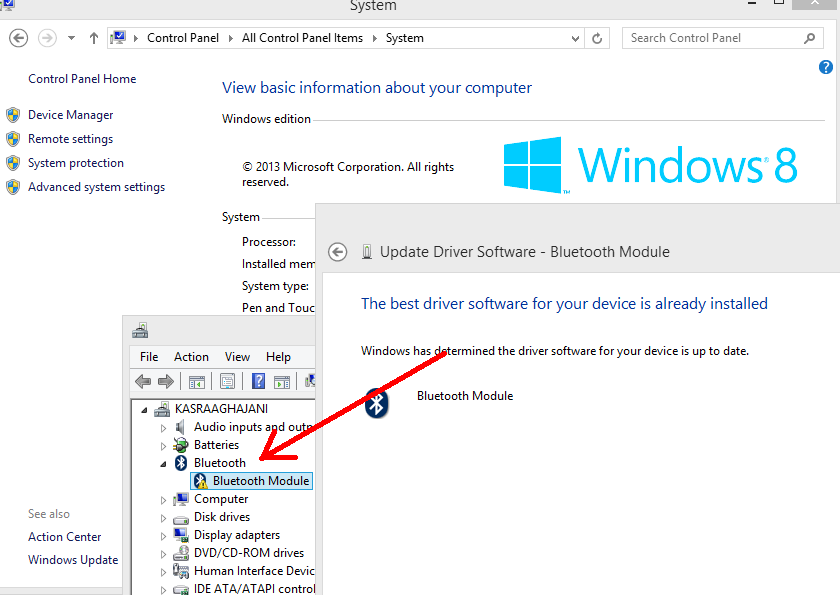Select the Bluetooth category in device tree
Viewport: 840px width, 595px height.
pos(220,463)
